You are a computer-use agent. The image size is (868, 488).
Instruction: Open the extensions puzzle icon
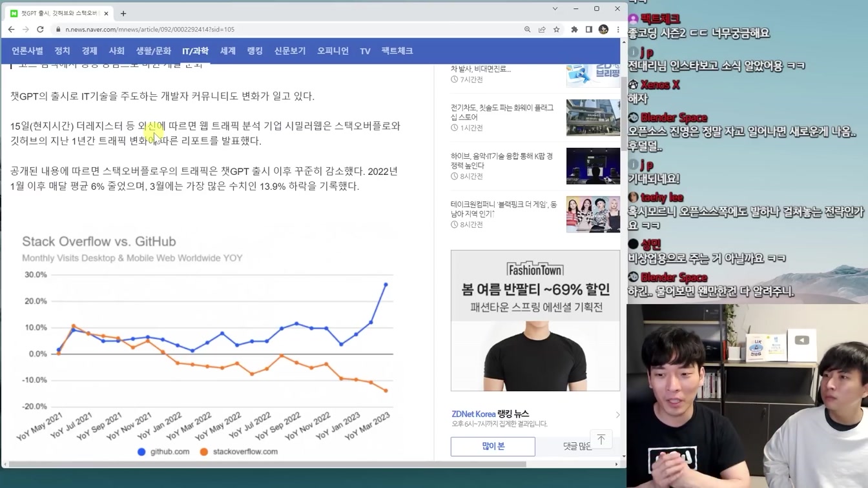coord(574,30)
